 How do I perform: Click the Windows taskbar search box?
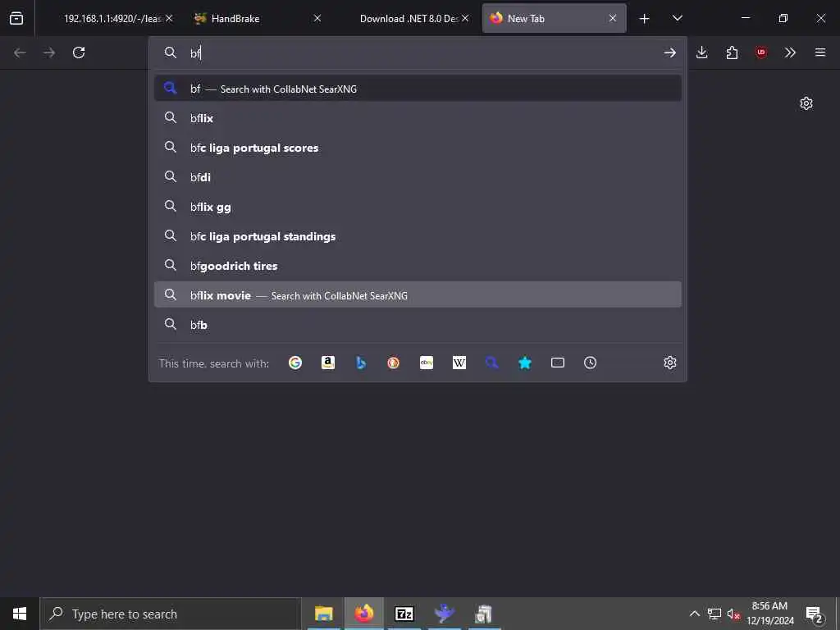171,614
